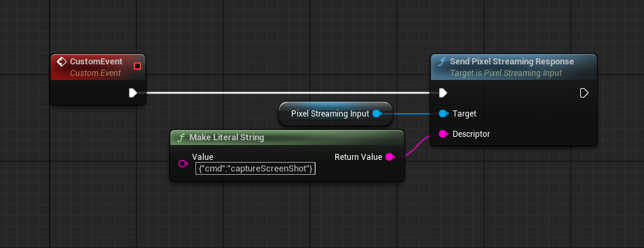Click the Value input pin on Make Literal String
Viewport: 644px width, 248px height.
point(183,163)
